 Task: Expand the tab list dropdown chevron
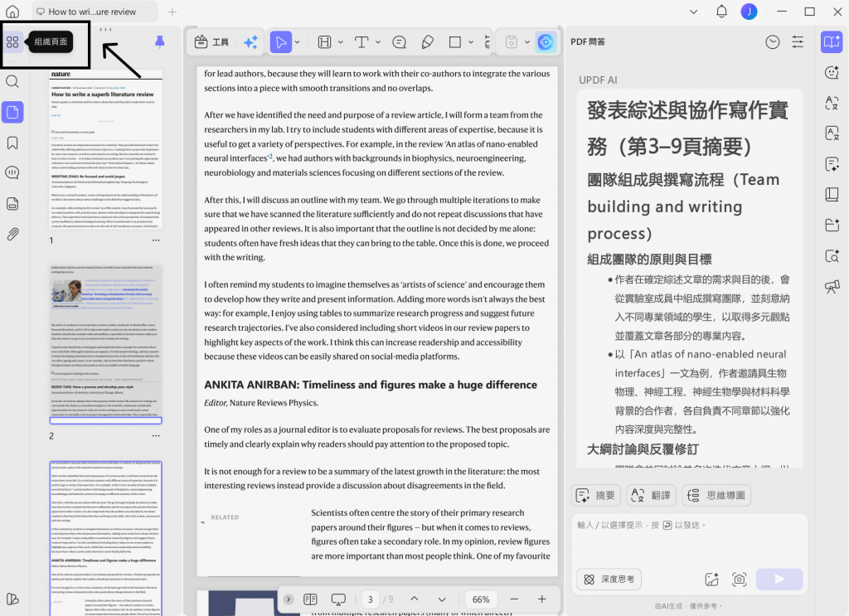(693, 12)
